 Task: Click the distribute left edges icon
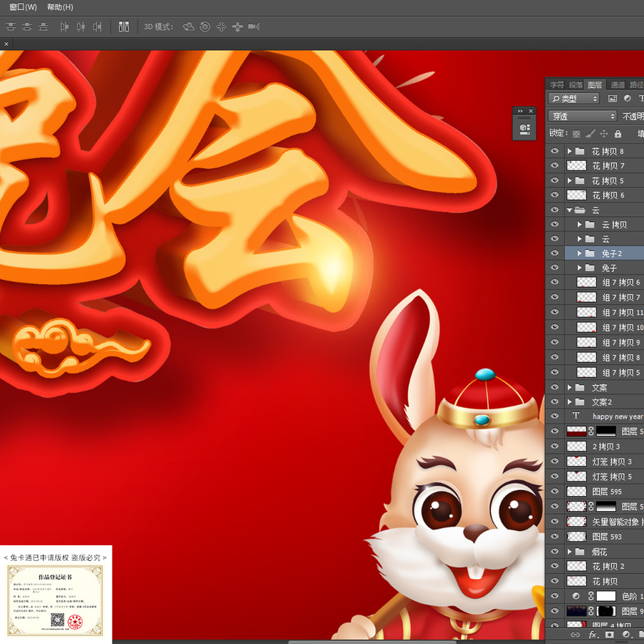pos(64,26)
